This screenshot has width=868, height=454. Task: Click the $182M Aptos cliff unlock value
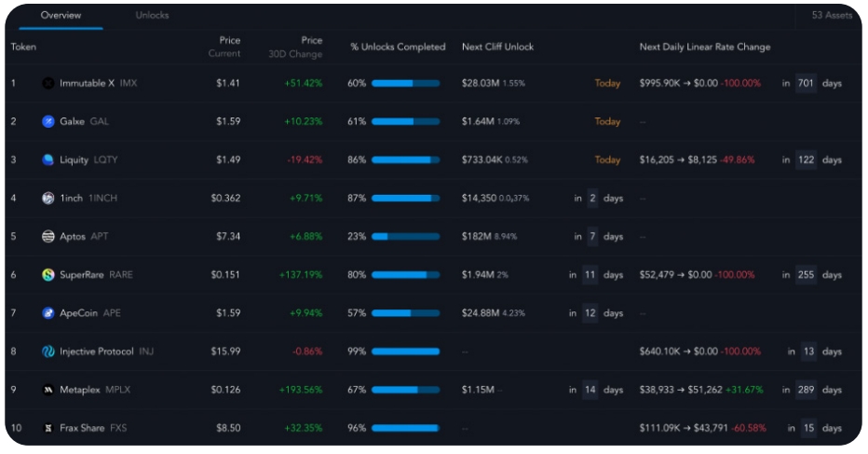[477, 236]
